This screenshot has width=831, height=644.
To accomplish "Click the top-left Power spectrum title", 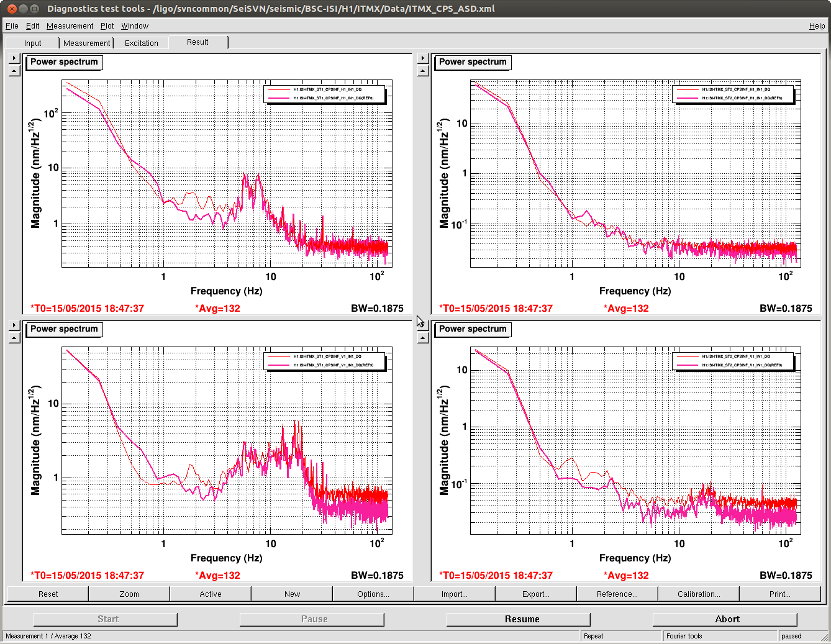I will click(64, 62).
